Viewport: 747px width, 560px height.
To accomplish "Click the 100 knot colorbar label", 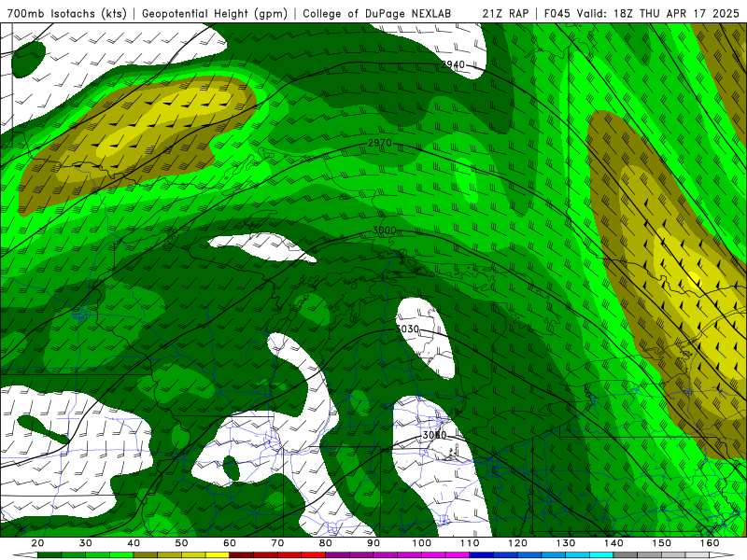I will tap(422, 543).
